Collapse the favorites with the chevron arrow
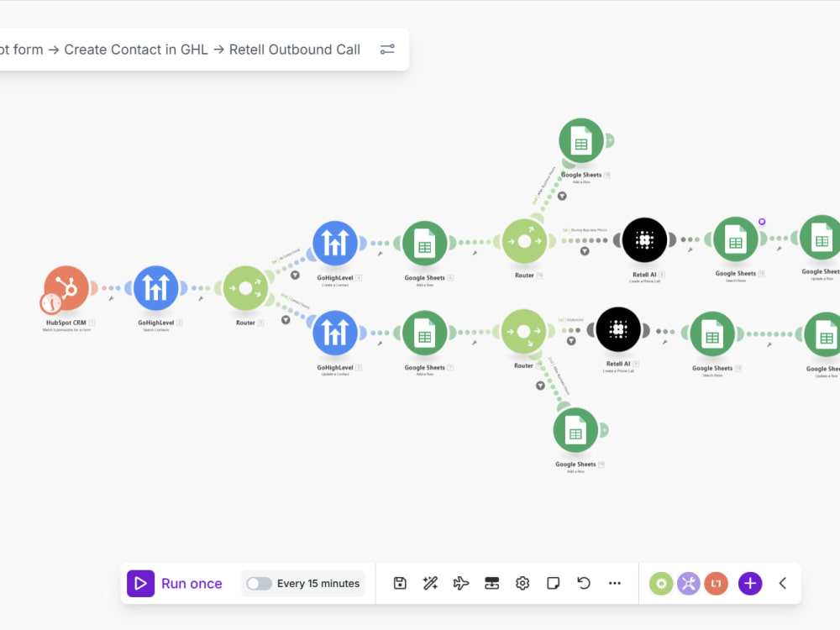Image resolution: width=840 pixels, height=630 pixels. (x=783, y=584)
